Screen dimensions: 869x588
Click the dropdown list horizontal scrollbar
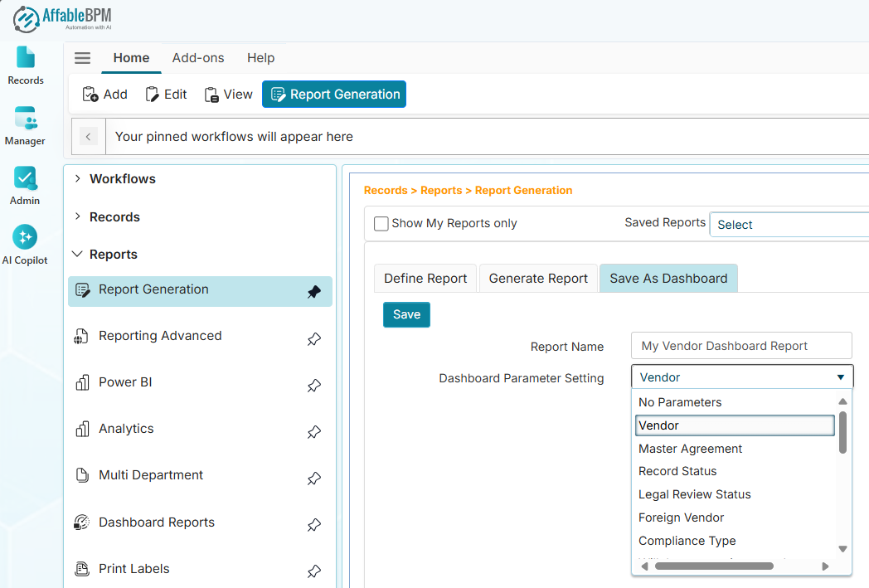[713, 566]
